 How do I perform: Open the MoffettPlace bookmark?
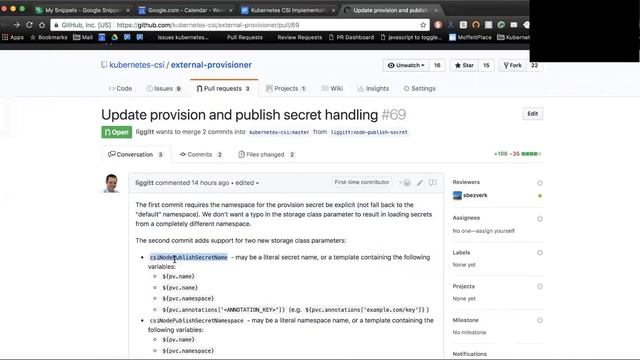click(470, 37)
